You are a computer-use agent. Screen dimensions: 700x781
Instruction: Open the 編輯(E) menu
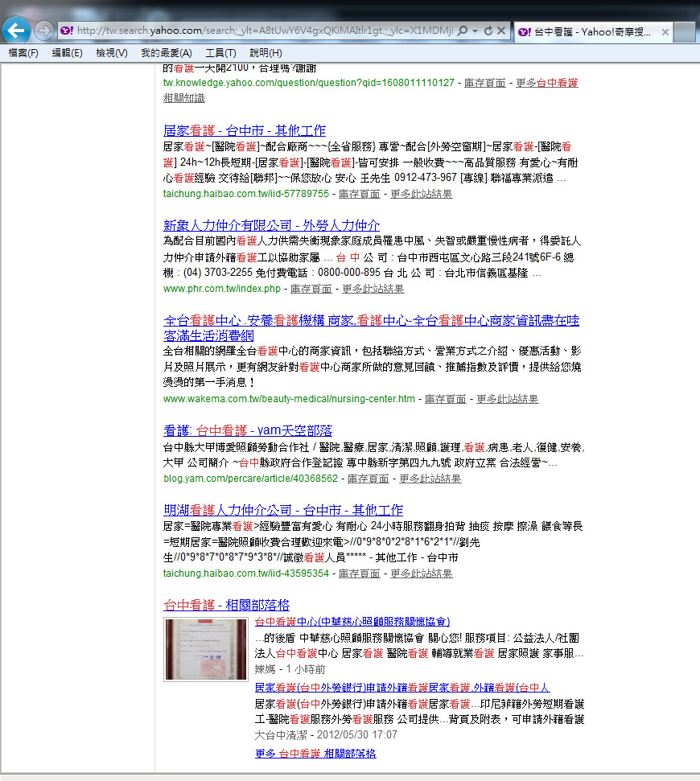coord(68,53)
